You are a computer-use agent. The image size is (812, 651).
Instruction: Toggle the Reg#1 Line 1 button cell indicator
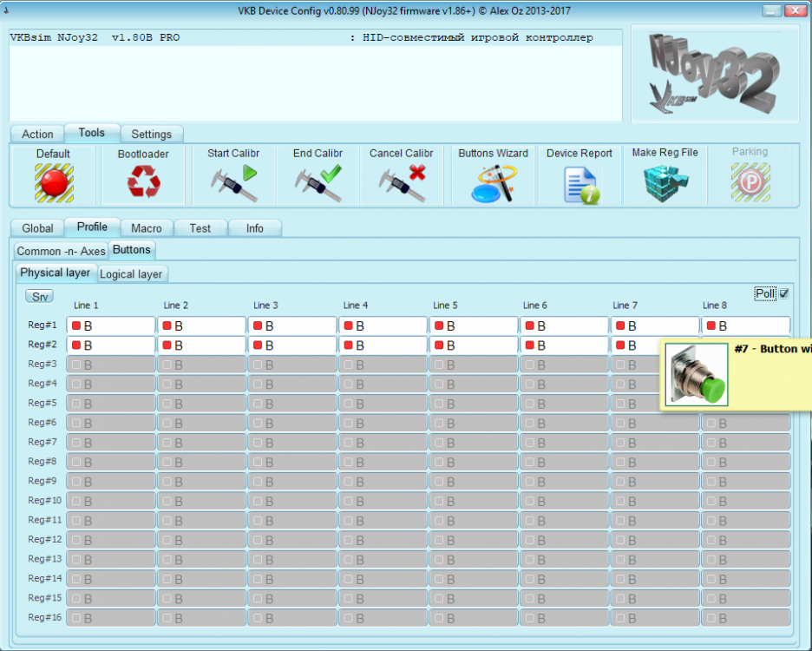pos(76,326)
